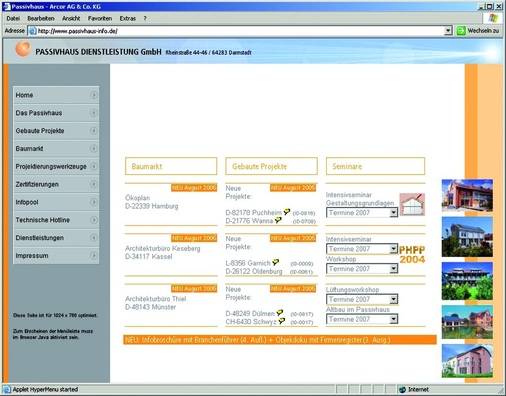This screenshot has height=396, width=506.
Task: Open Termine 2007 dropdown under Lüftungsworkshop
Action: [x=362, y=299]
